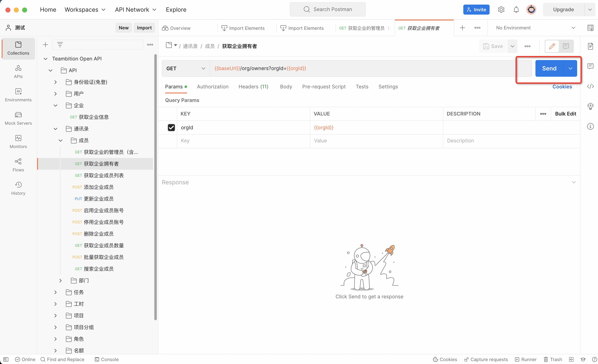Uncheck the orgId query parameter

[x=171, y=127]
